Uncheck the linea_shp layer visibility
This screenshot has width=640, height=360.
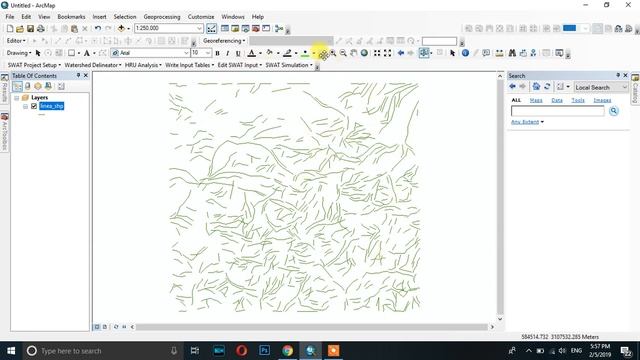(34, 106)
